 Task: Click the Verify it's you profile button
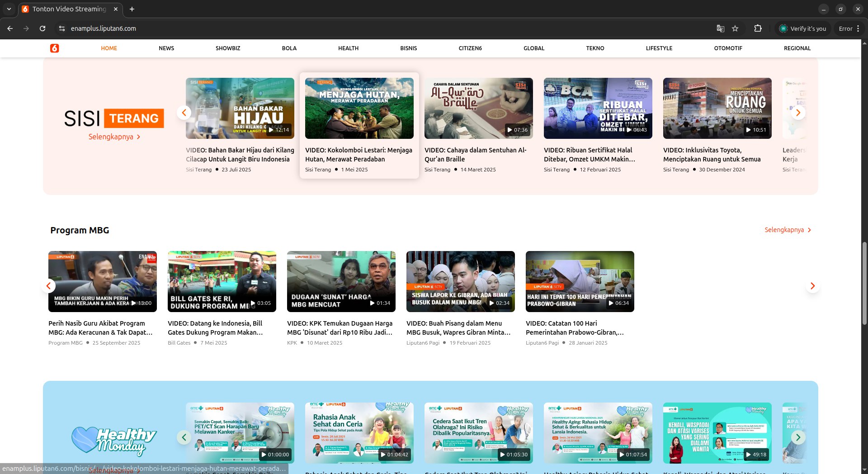pyautogui.click(x=803, y=28)
